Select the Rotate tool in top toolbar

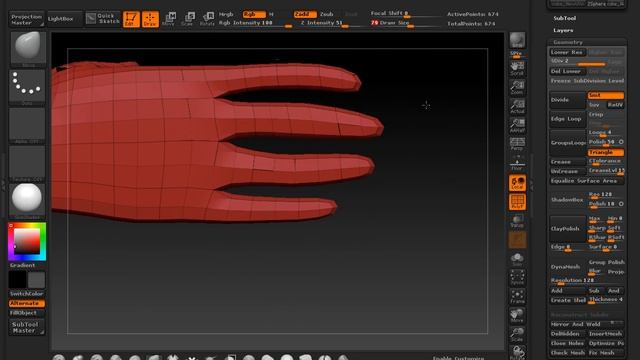pos(207,19)
